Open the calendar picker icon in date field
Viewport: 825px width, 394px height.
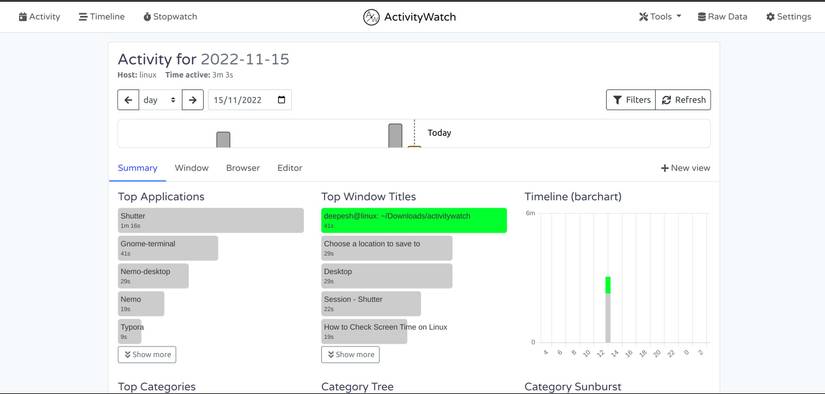(281, 100)
